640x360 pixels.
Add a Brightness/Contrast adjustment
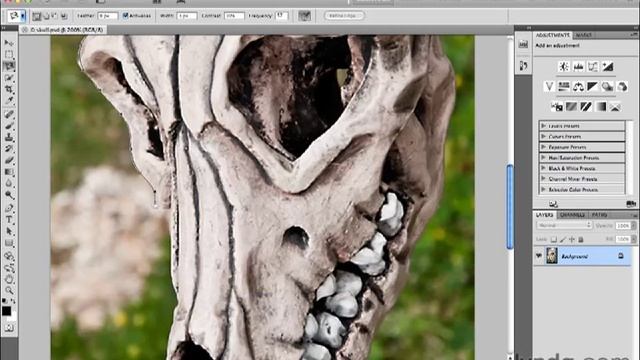pyautogui.click(x=564, y=67)
